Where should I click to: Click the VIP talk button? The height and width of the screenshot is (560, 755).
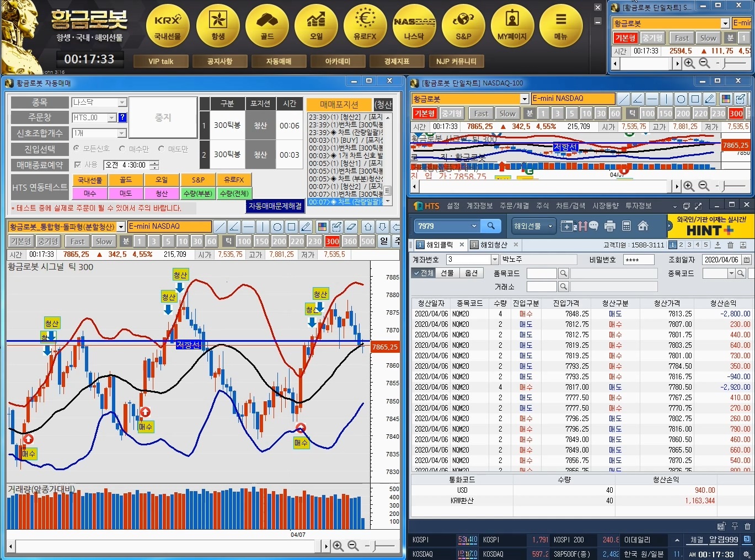point(160,61)
